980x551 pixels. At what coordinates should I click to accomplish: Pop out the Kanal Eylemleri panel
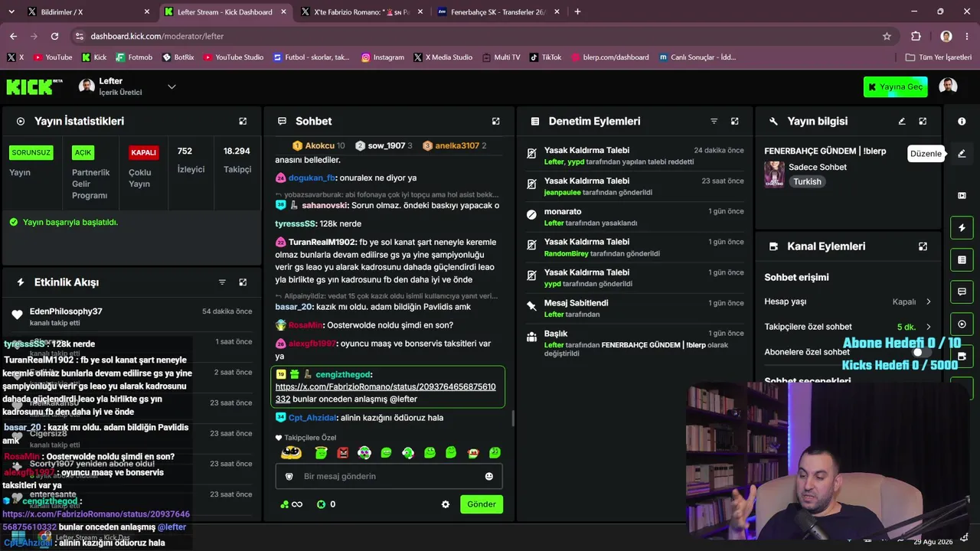pos(923,246)
